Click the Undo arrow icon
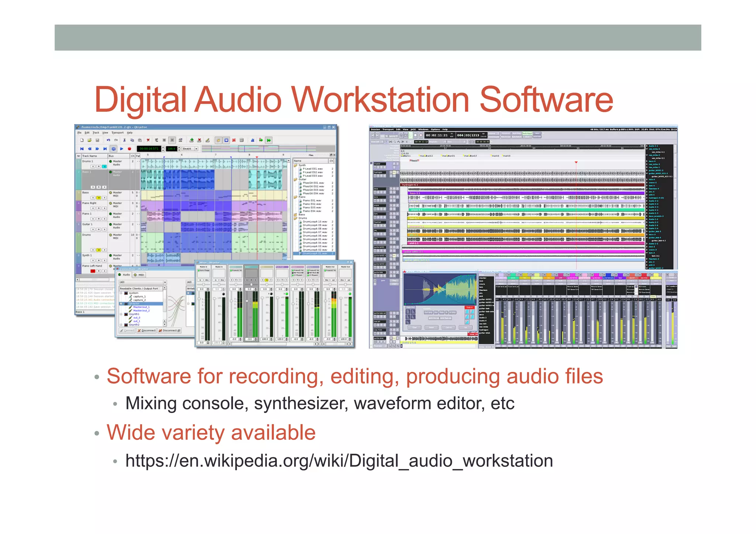756x534 pixels. 108,140
